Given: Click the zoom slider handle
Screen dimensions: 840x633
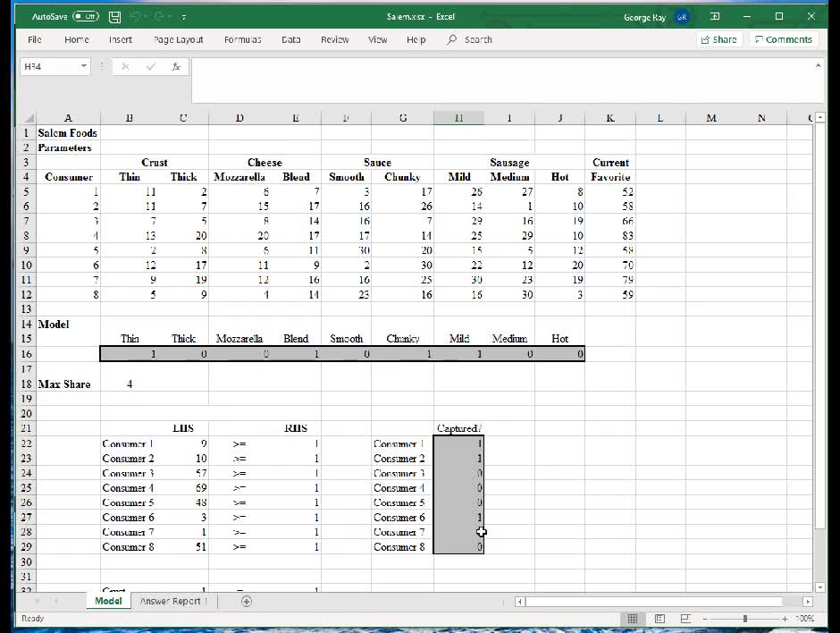Looking at the screenshot, I should click(744, 619).
